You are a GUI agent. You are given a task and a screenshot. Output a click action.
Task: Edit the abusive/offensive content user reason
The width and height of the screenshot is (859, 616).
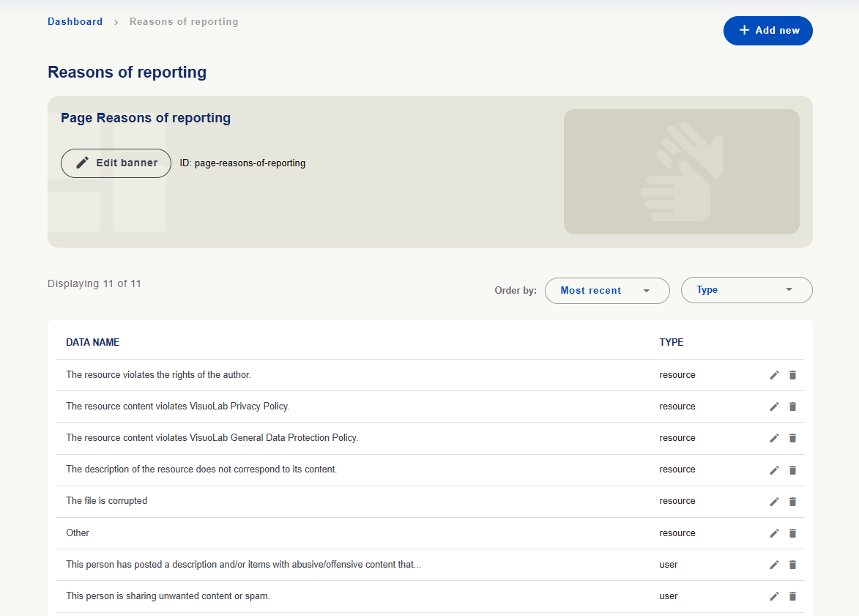point(774,565)
